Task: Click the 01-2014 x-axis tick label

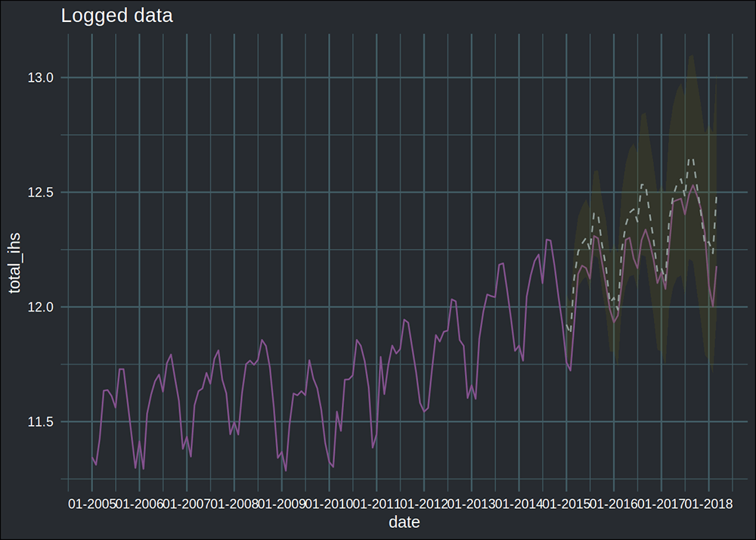Action: click(x=519, y=504)
